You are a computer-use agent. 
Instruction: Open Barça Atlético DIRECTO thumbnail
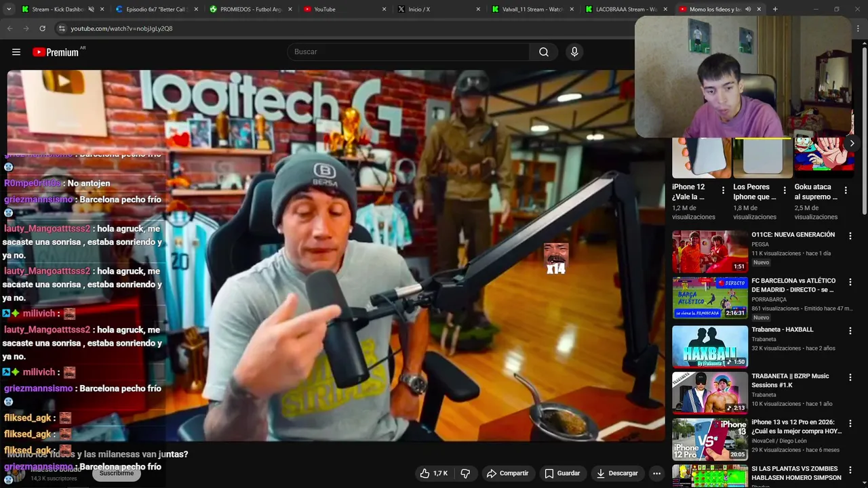click(710, 298)
